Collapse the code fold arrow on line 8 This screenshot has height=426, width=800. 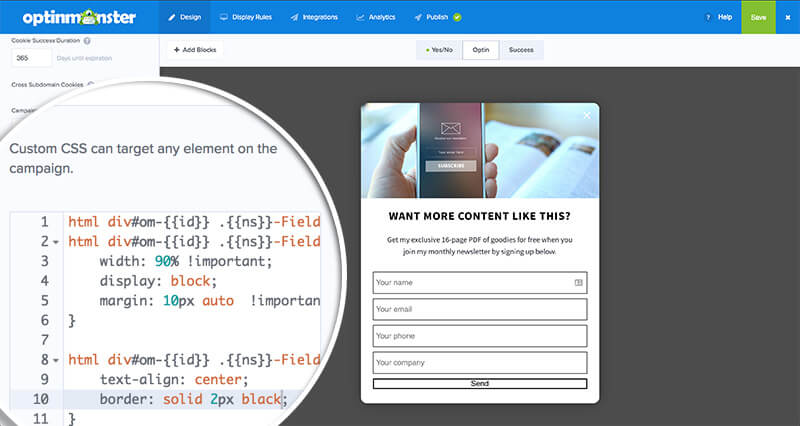56,360
